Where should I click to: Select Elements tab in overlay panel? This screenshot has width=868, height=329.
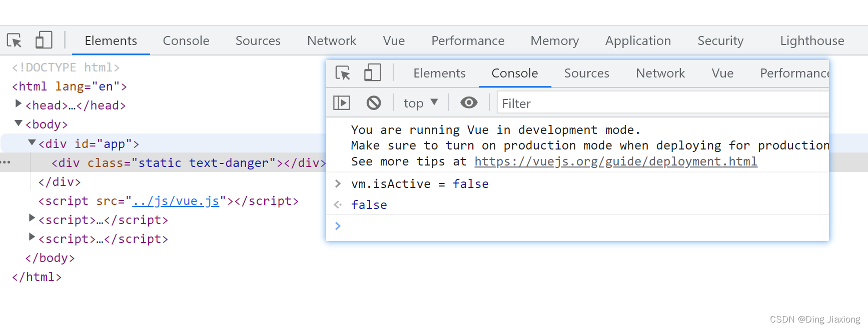coord(439,73)
